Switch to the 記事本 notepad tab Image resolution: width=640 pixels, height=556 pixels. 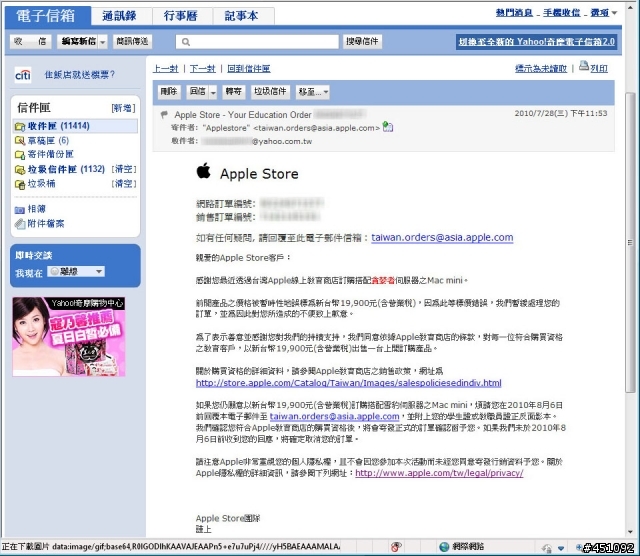(x=242, y=16)
